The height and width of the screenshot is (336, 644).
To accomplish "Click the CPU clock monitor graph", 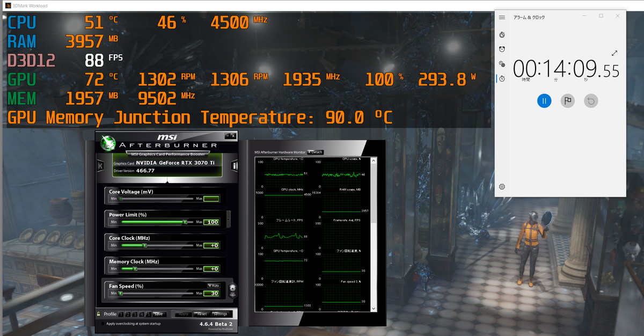I will (x=284, y=205).
